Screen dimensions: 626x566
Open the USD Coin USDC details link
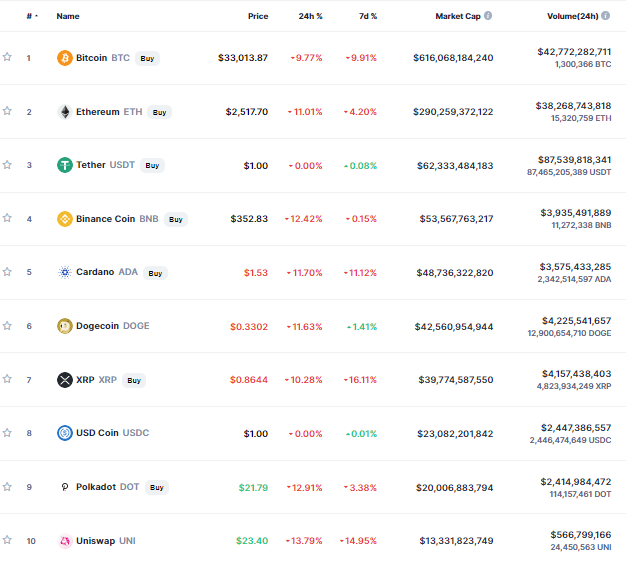[x=112, y=433]
